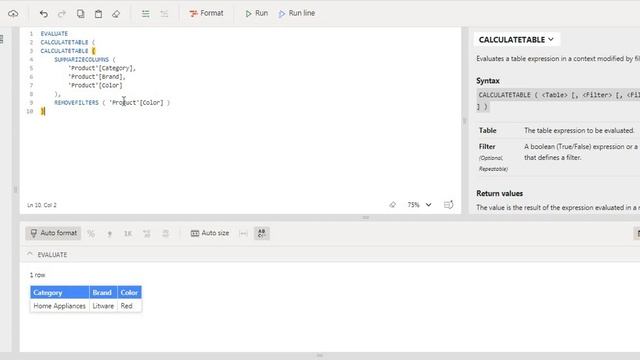640x360 pixels.
Task: Undo the last edit
Action: click(x=44, y=13)
